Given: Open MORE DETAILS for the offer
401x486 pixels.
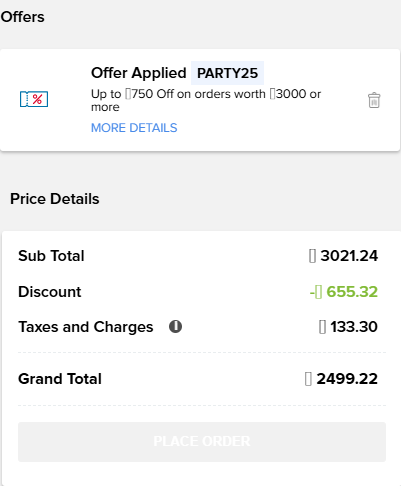Looking at the screenshot, I should coord(134,128).
